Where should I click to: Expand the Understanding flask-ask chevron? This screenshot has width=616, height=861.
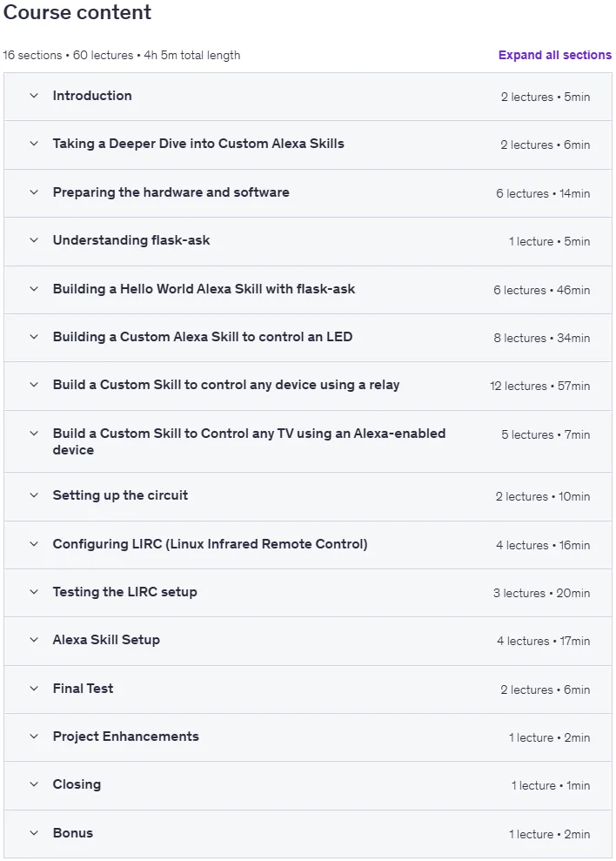tap(34, 240)
